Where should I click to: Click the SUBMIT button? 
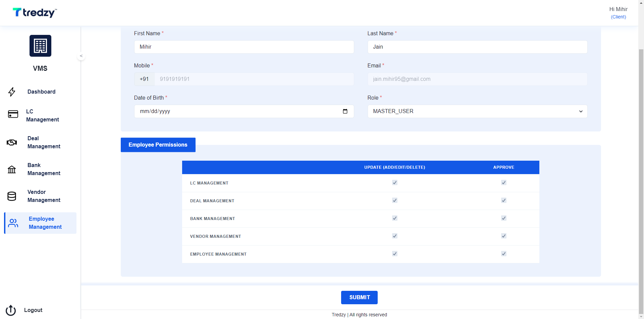tap(359, 298)
